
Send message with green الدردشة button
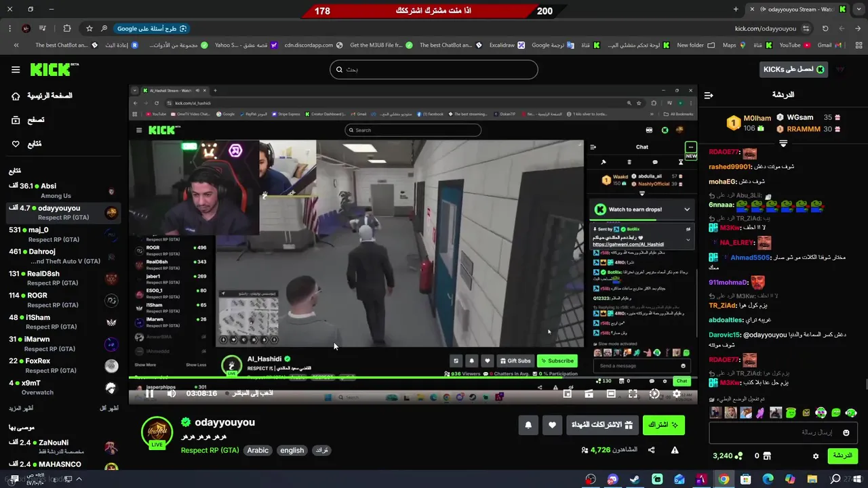pyautogui.click(x=842, y=455)
